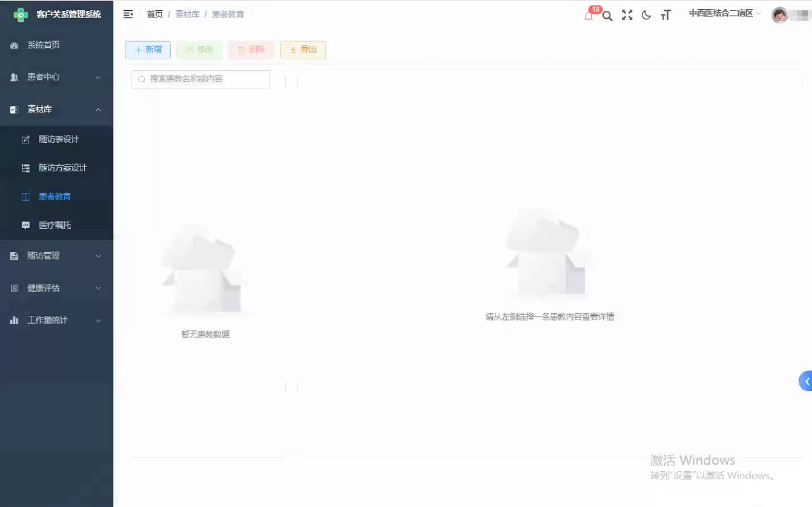Collapse the sidebar with the hamburger icon
This screenshot has width=812, height=507.
click(x=127, y=14)
